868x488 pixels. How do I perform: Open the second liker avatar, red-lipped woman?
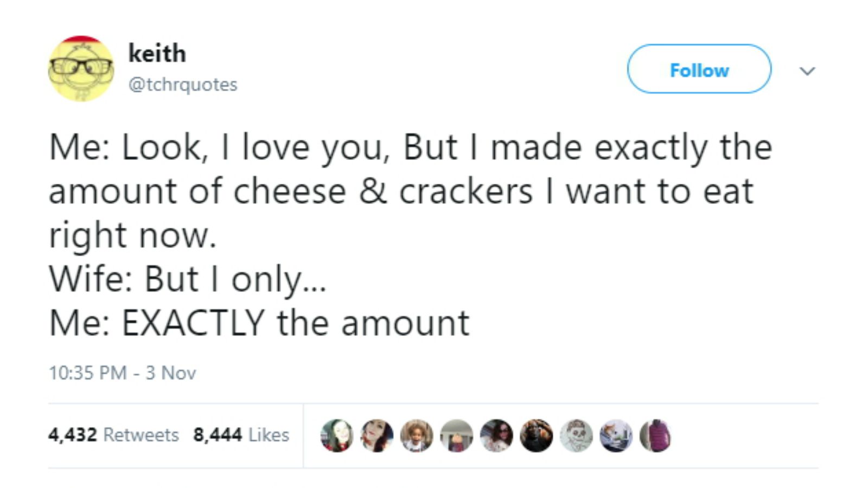coord(376,435)
